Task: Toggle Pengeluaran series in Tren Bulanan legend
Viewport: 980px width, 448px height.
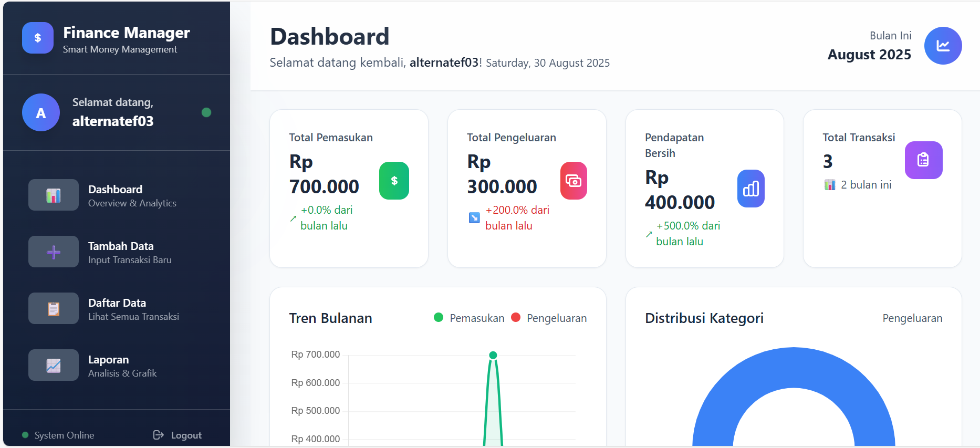Action: tap(549, 318)
